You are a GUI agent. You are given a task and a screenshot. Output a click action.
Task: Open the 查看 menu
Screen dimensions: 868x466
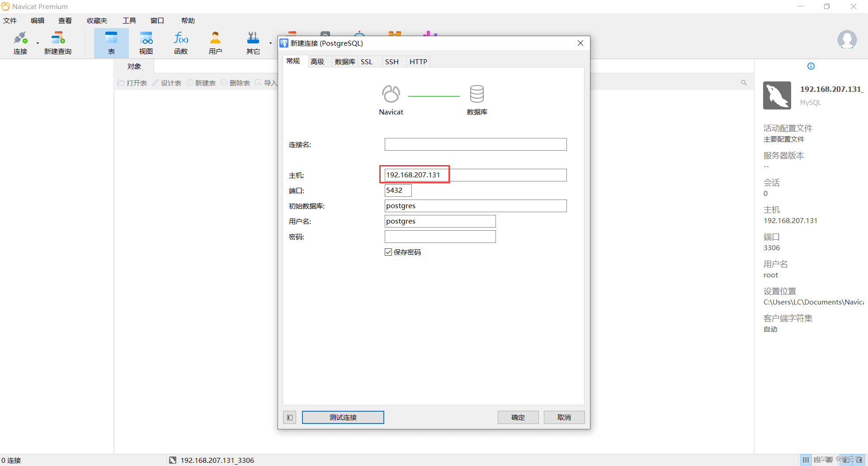point(65,20)
